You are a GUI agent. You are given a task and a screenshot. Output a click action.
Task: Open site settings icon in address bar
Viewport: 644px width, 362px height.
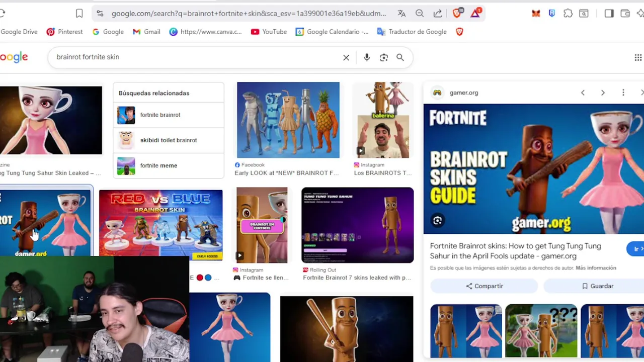click(x=100, y=14)
